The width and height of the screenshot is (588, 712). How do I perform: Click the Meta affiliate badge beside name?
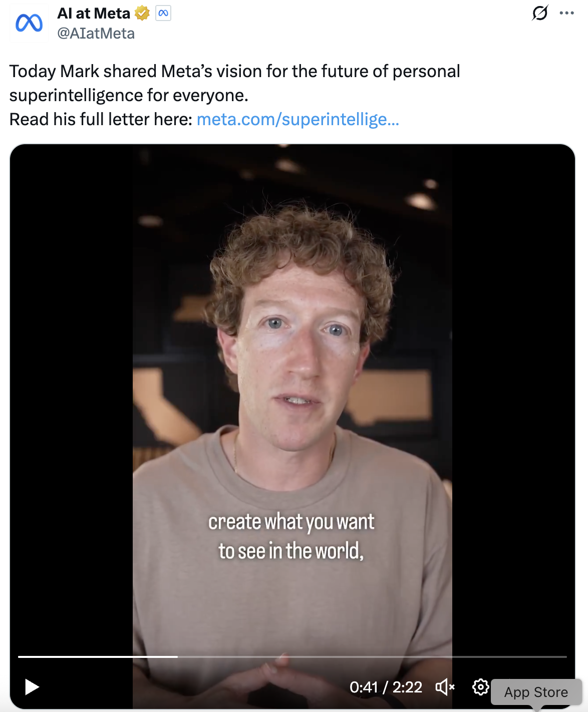(x=163, y=14)
